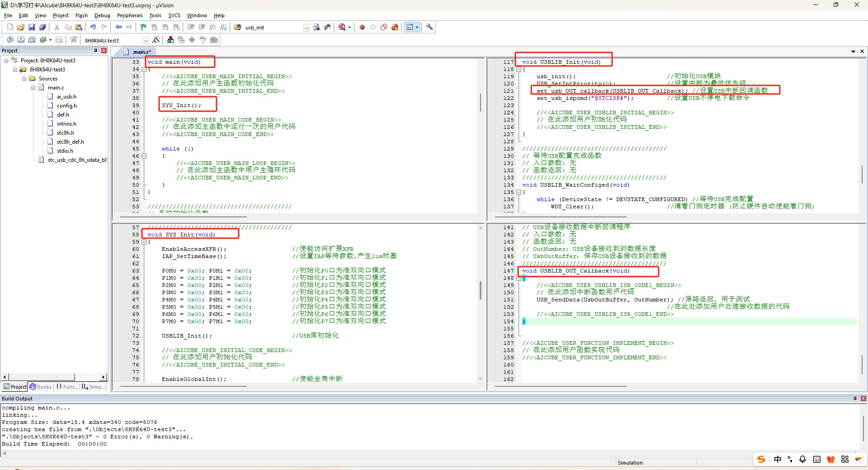
Task: Save the current file
Action: (x=32, y=27)
